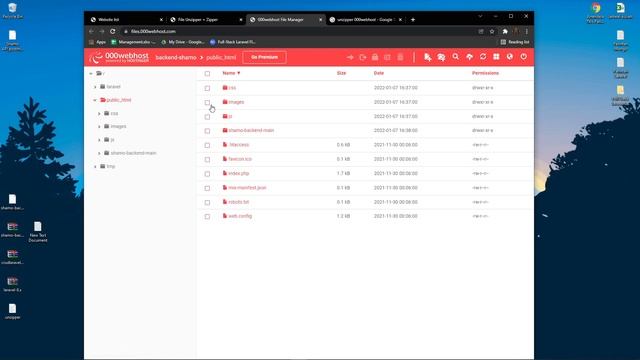Expand the laravel folder in tree

click(x=95, y=87)
